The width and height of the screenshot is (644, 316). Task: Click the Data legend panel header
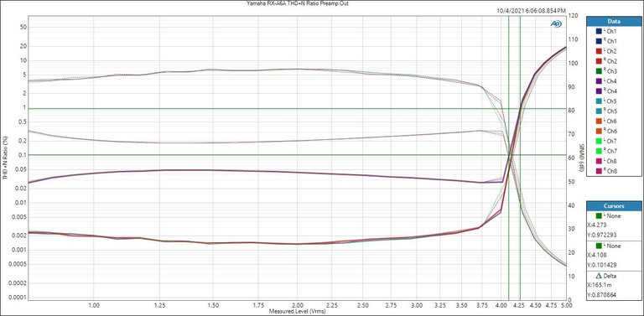615,21
